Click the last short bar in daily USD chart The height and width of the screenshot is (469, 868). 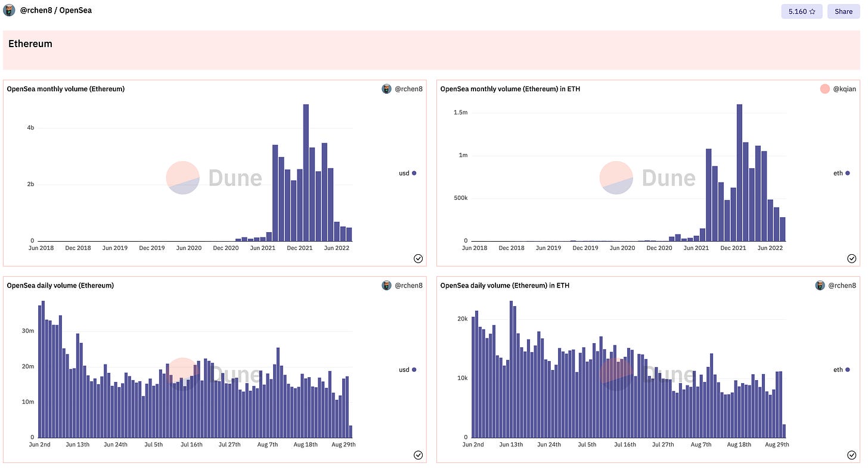pyautogui.click(x=351, y=431)
